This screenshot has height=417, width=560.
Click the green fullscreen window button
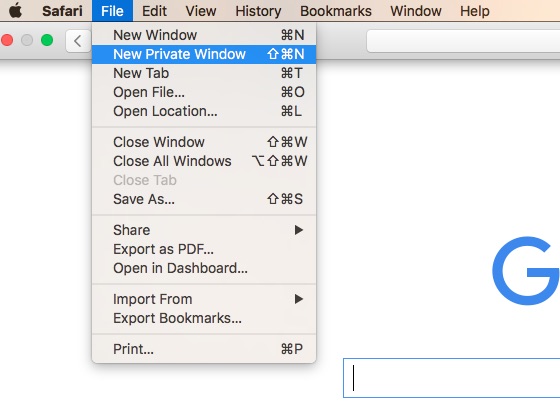(x=47, y=40)
